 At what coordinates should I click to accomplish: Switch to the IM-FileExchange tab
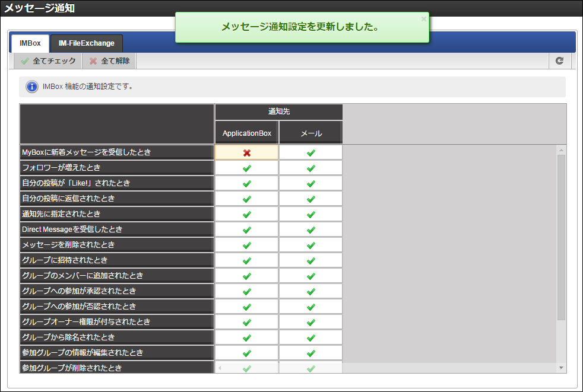[86, 43]
